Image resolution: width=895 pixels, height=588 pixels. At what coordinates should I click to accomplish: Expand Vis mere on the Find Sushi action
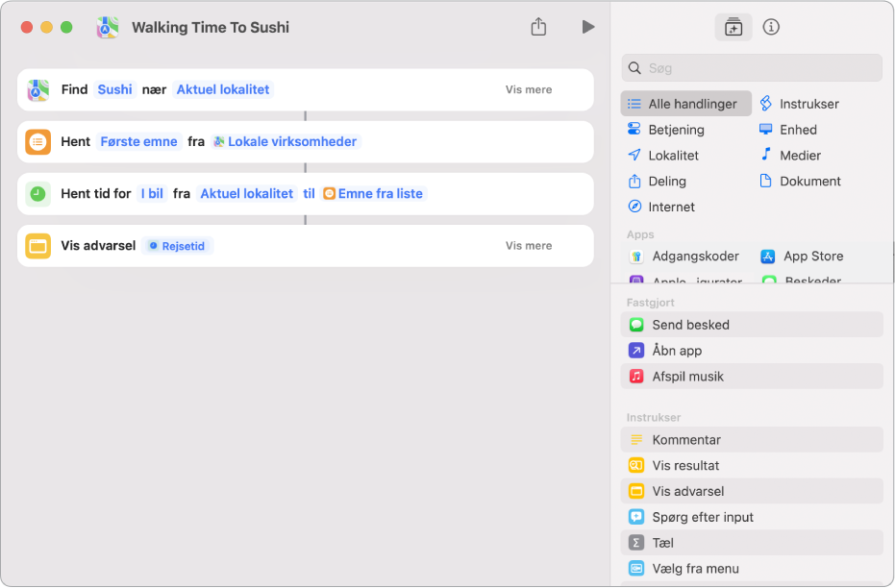[x=529, y=89]
